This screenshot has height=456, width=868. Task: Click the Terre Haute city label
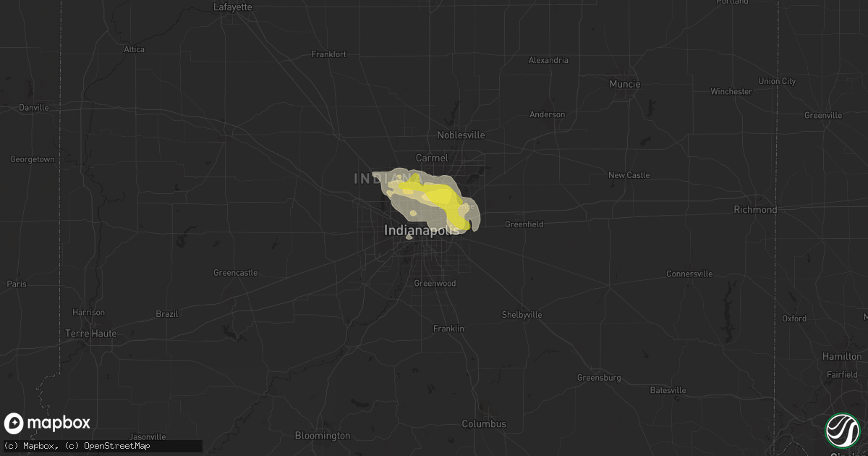point(90,334)
